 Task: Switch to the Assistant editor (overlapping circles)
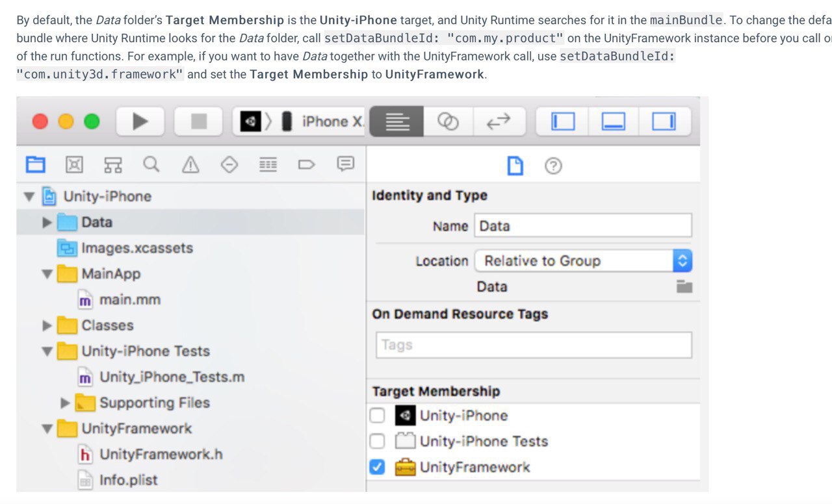pos(448,121)
